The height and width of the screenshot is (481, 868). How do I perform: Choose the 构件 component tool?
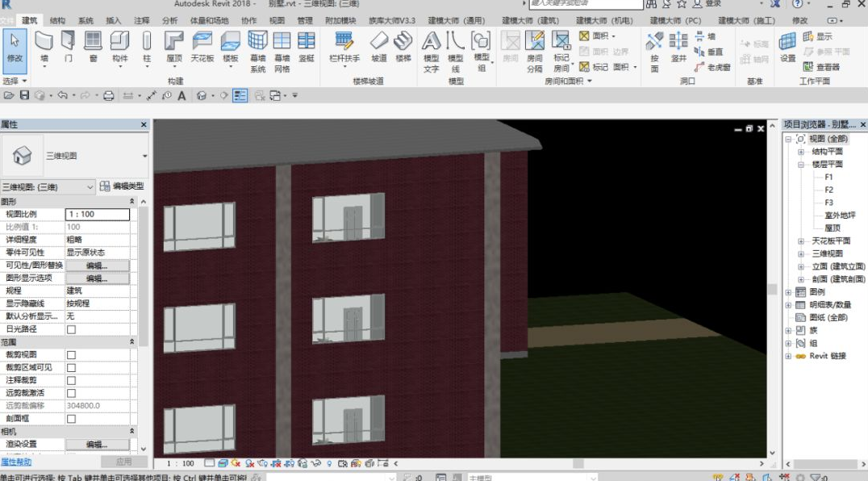click(119, 47)
